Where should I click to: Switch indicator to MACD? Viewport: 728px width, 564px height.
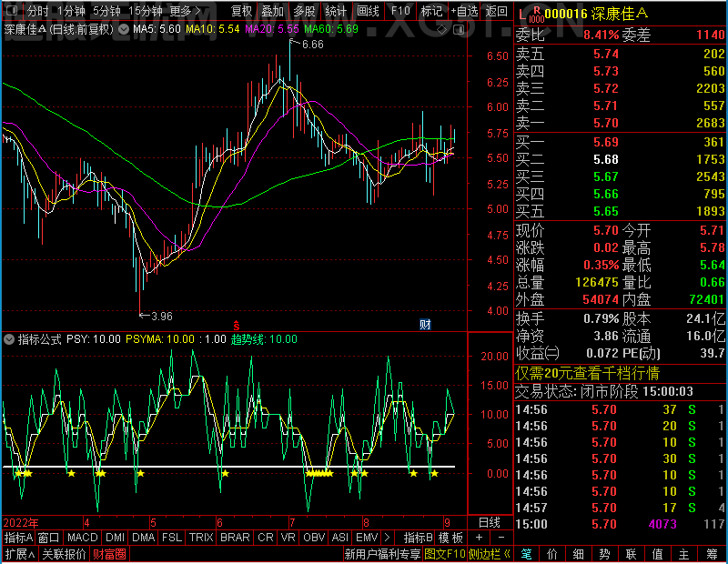(x=82, y=538)
